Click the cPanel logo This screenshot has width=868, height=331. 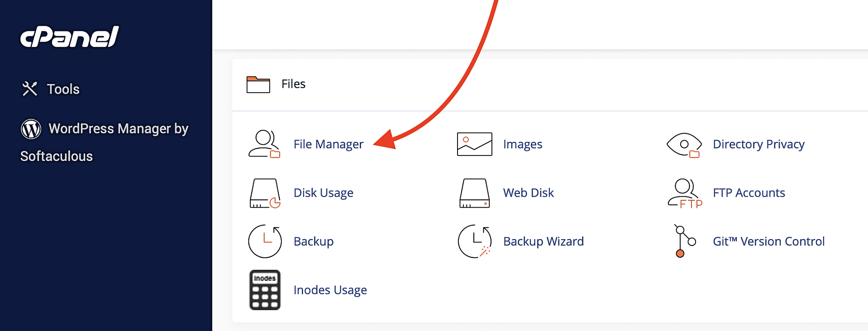(69, 37)
